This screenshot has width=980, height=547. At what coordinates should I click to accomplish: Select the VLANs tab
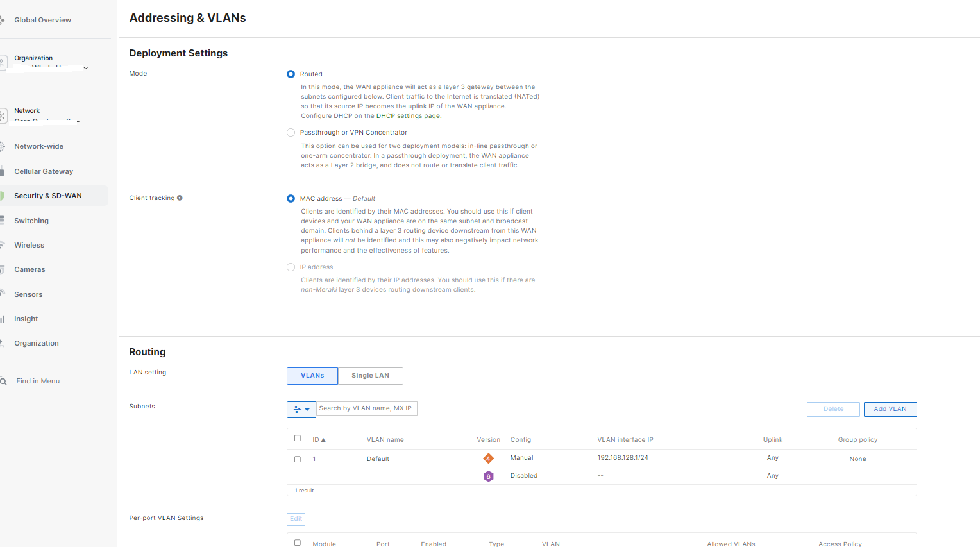[x=312, y=376]
